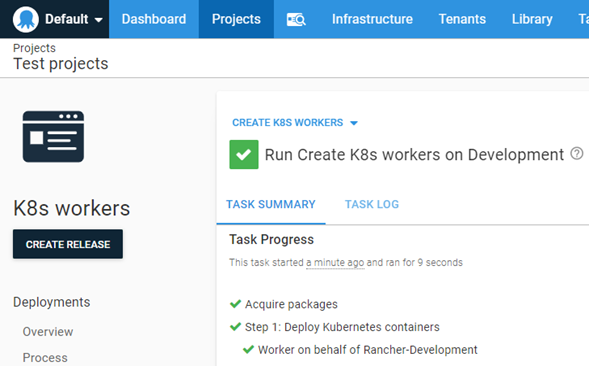Viewport: 589px width, 366px height.
Task: Click the CREATE RELEASE button
Action: 68,244
